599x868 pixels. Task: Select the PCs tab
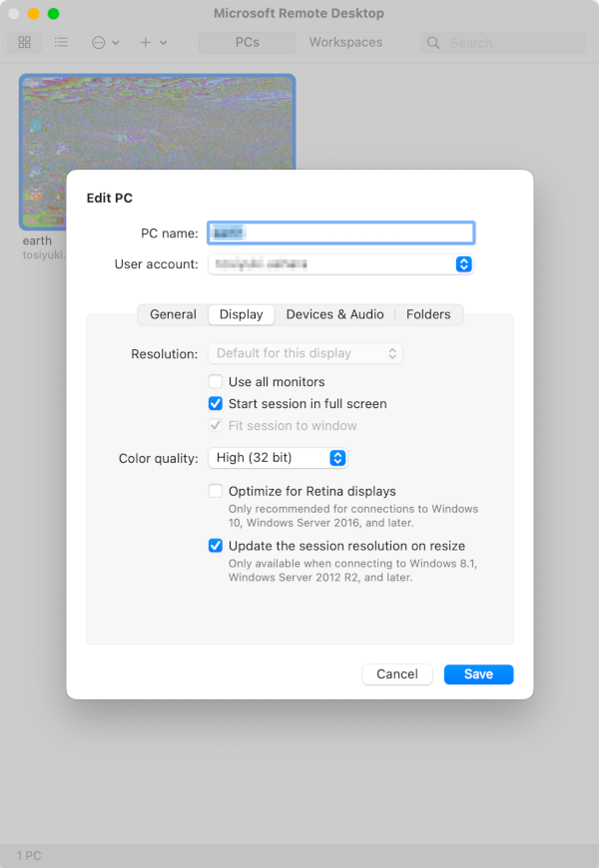click(248, 43)
